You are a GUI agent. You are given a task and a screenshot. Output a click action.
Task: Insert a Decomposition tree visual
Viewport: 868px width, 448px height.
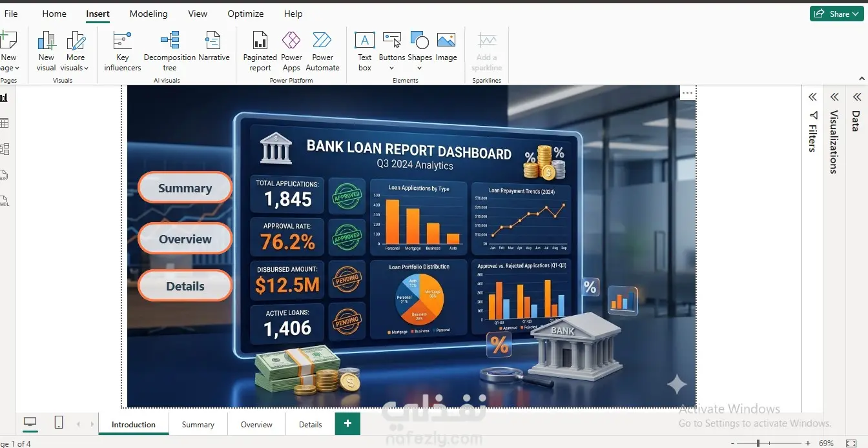click(170, 52)
